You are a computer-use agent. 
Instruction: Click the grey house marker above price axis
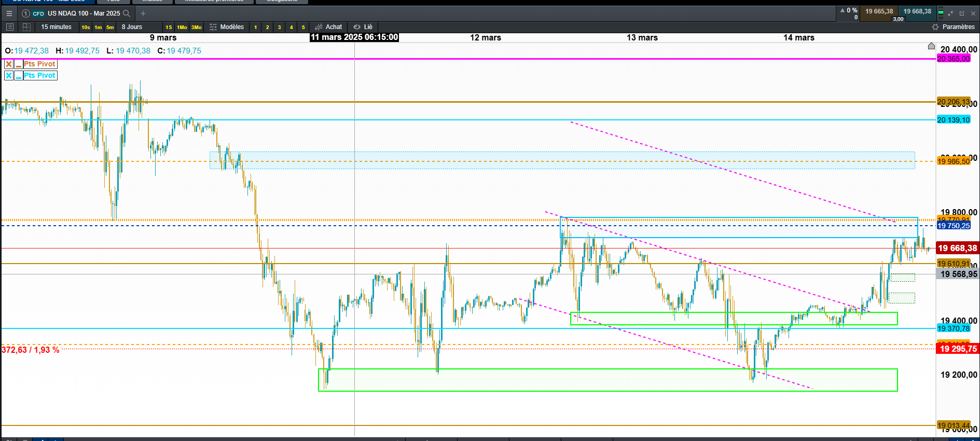click(x=931, y=46)
